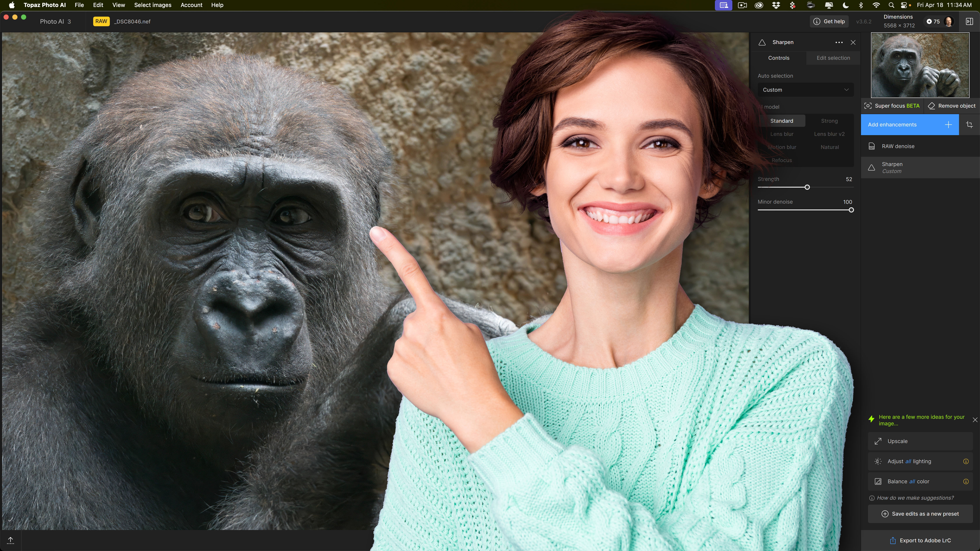Open the Edit menu
Screen dimensions: 980x551
(98, 5)
